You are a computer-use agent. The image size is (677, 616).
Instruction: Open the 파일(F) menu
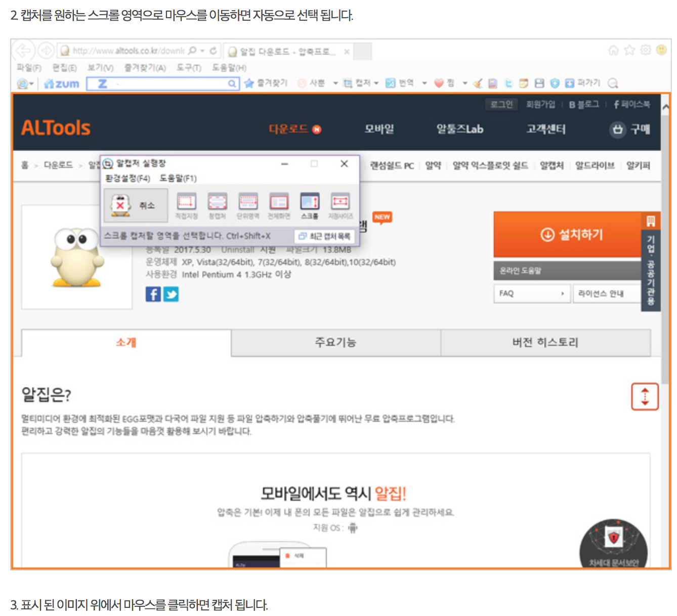[x=29, y=68]
